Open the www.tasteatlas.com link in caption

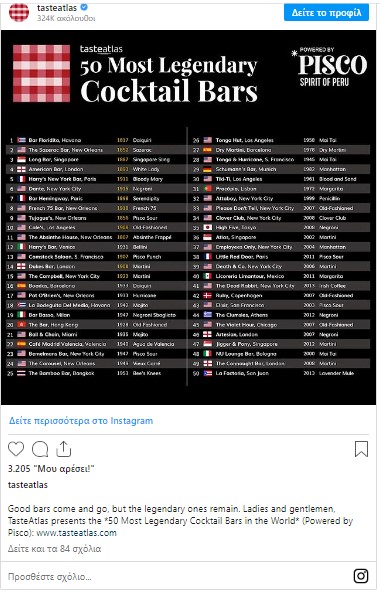pos(77,533)
